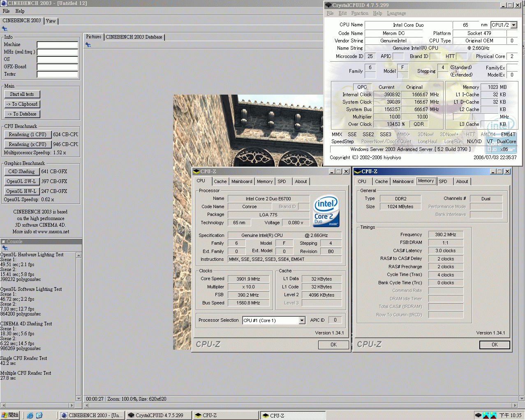Open the Memory tab in the CPU-Z window showing the CPU tab

(265, 181)
